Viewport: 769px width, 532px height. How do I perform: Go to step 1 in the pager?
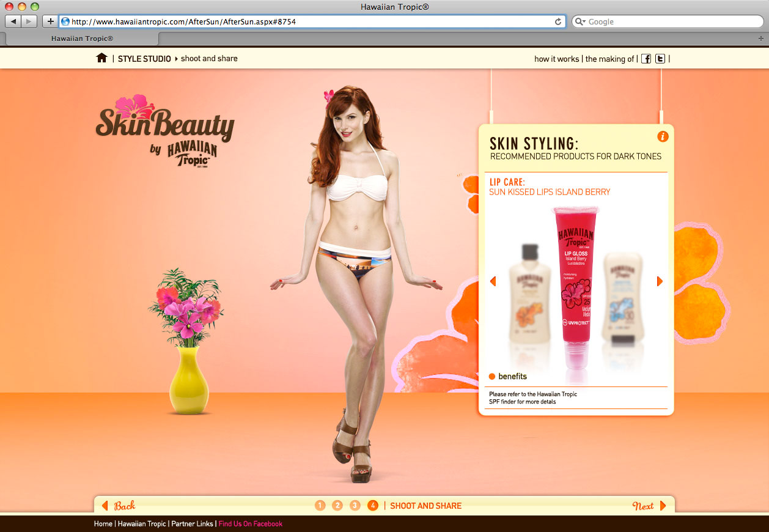coord(320,505)
